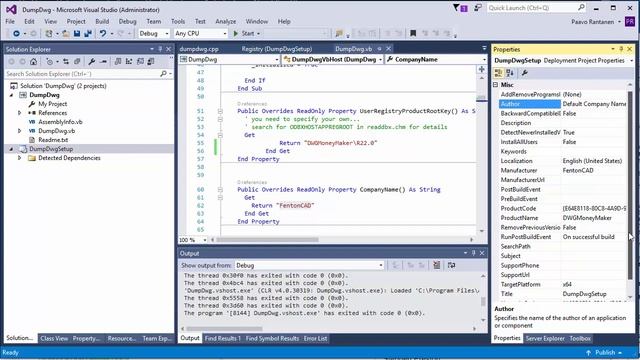Click the Save All toolbar icon

pyautogui.click(x=88, y=33)
